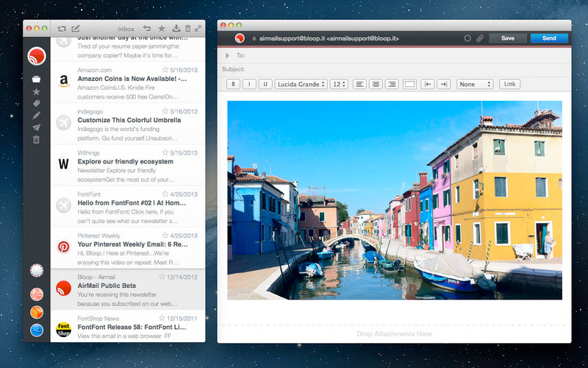Open the None list style dropdown
Viewport: 588px width, 368px height.
474,85
